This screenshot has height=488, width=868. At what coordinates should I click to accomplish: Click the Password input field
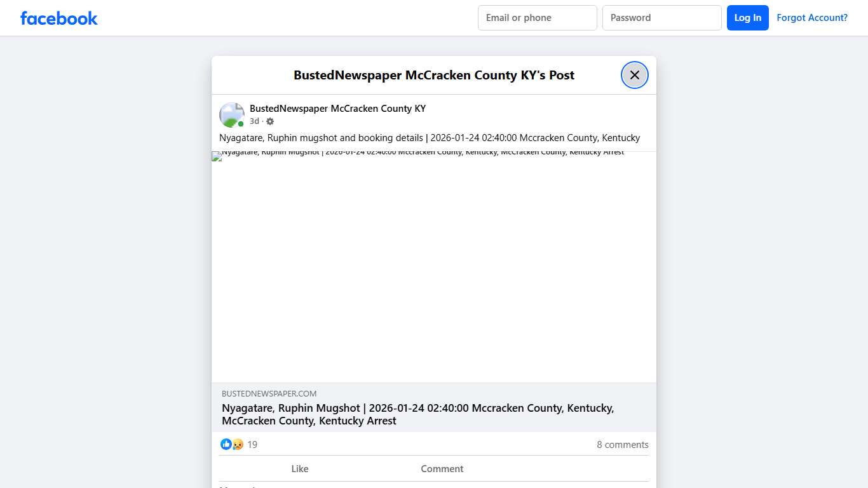coord(661,18)
